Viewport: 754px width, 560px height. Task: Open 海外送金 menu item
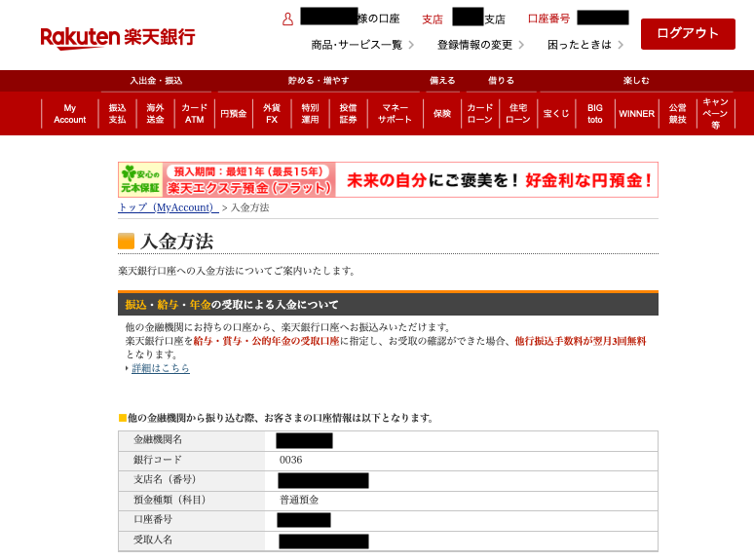click(x=155, y=114)
